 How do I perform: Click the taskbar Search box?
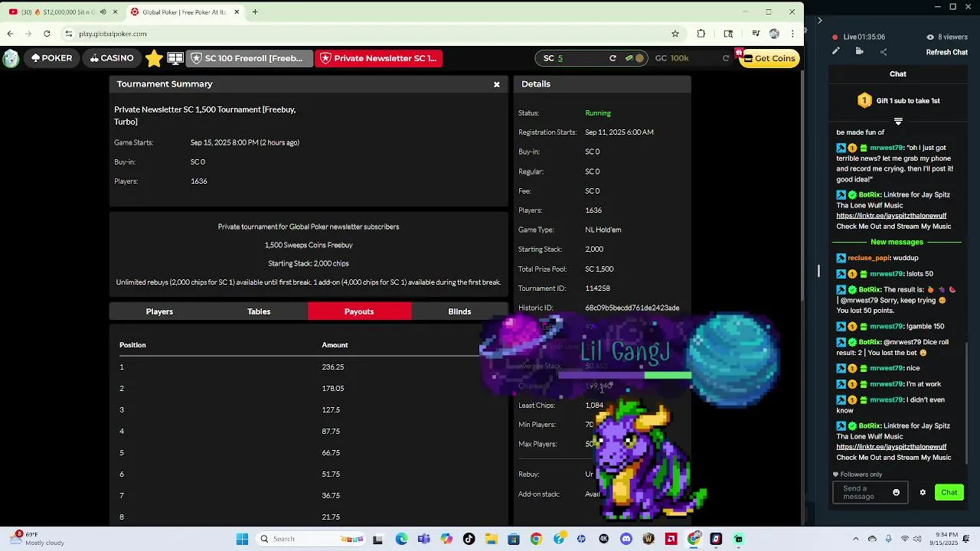click(310, 539)
